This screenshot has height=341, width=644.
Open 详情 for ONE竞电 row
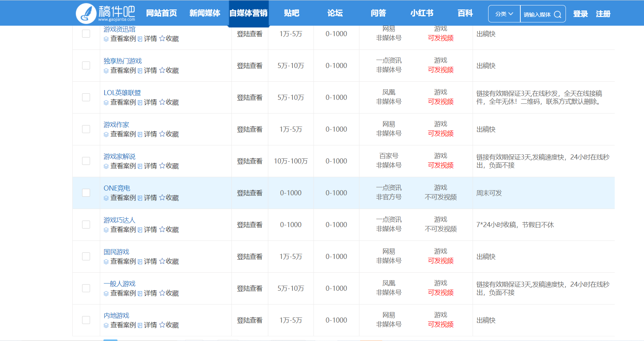tap(147, 198)
